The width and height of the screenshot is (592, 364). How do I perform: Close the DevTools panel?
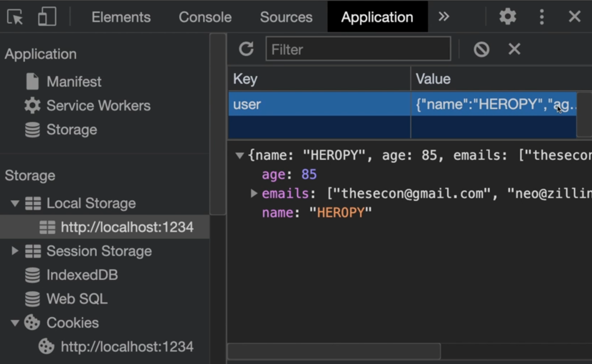pyautogui.click(x=574, y=17)
